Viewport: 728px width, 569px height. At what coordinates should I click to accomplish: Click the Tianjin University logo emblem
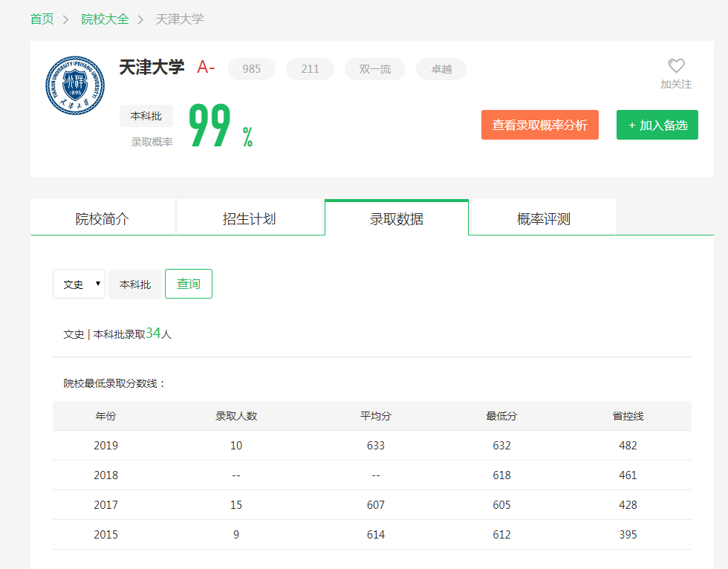75,85
